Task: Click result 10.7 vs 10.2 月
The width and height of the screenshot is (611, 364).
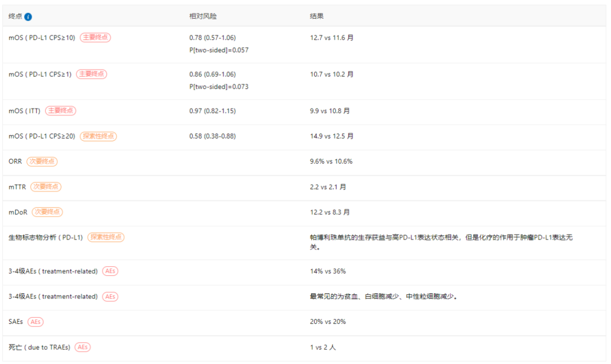Action: pyautogui.click(x=332, y=75)
